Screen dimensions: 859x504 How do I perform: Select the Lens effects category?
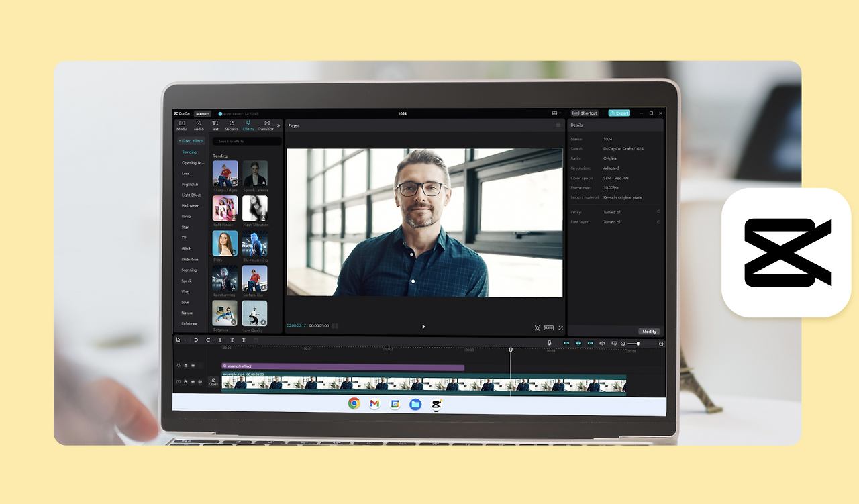[186, 174]
